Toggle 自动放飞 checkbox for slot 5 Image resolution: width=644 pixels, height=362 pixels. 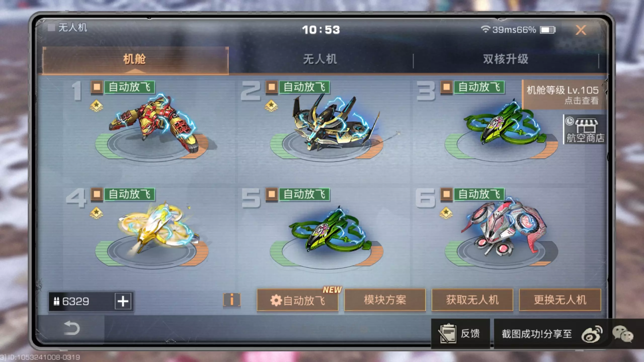click(272, 194)
